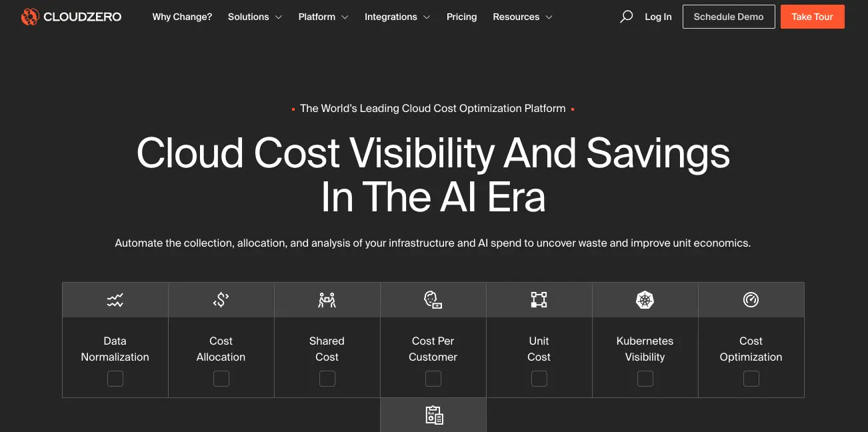Click the Cost Allocation dollar icon
The width and height of the screenshot is (868, 432).
coord(221,300)
